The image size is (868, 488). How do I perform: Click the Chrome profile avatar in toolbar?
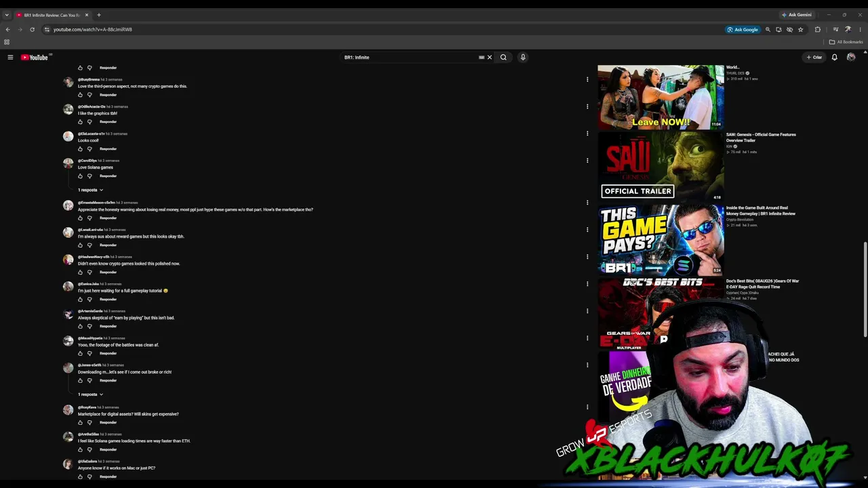pos(848,29)
